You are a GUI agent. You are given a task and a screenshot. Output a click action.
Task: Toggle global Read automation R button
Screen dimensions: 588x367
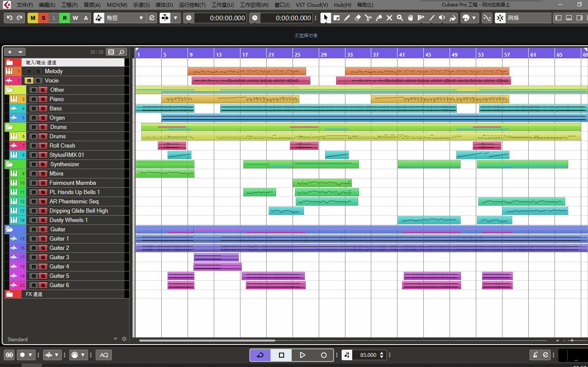(64, 18)
